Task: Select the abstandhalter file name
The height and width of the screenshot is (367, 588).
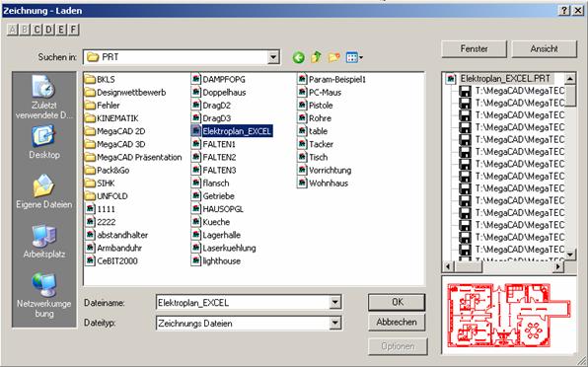Action: pos(122,235)
